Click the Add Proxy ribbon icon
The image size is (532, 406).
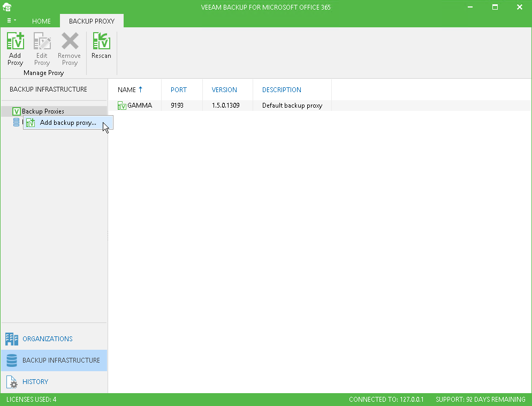[x=16, y=49]
